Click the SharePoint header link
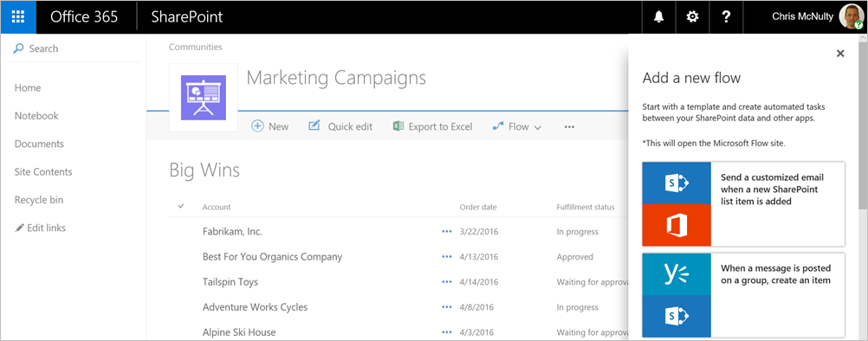The width and height of the screenshot is (868, 341). [x=187, y=16]
